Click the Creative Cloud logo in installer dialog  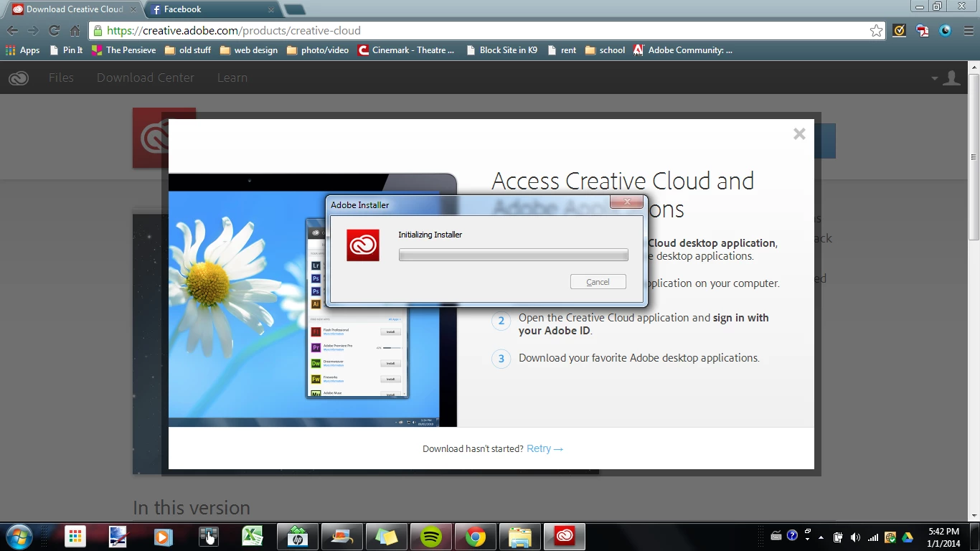coord(363,245)
